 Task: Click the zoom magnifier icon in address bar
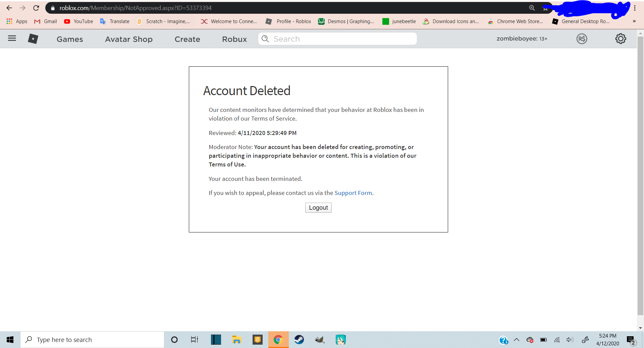(x=532, y=8)
